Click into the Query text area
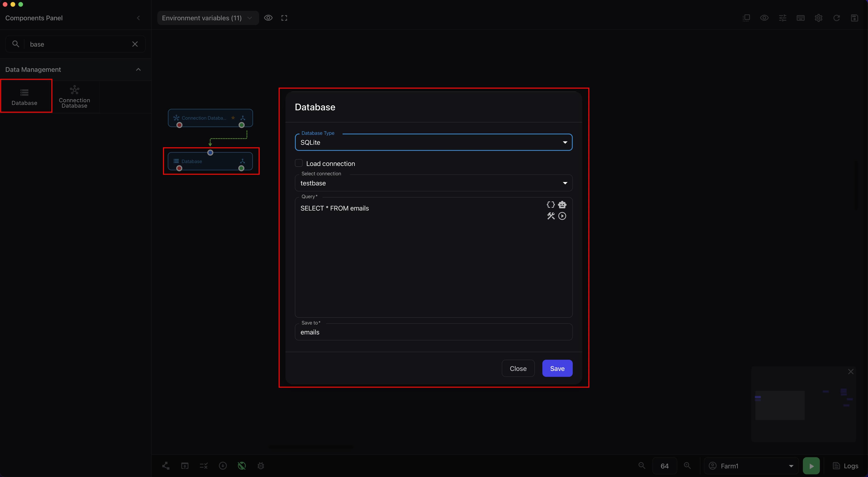Viewport: 868px width, 477px height. (x=433, y=257)
